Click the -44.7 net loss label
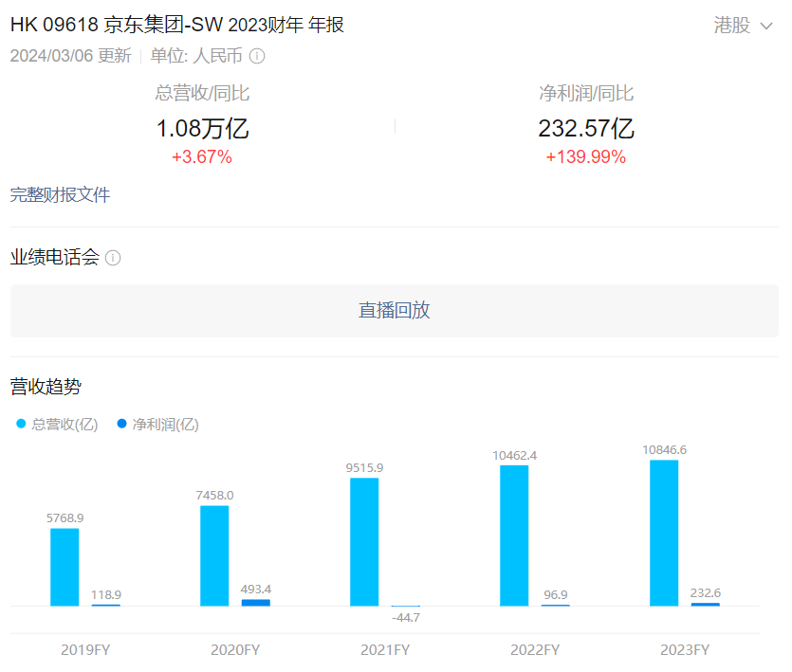 (406, 617)
